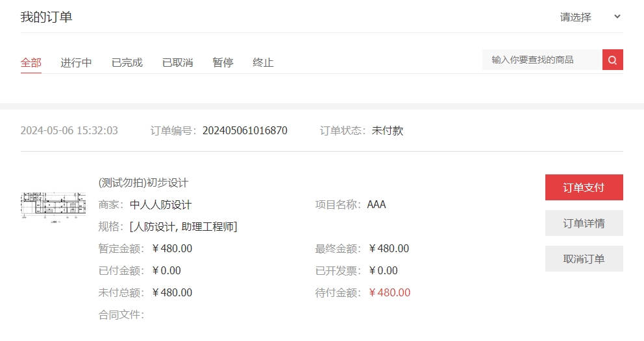Click the red 待付金额 value ￥480.00
The height and width of the screenshot is (341, 644).
(x=390, y=292)
